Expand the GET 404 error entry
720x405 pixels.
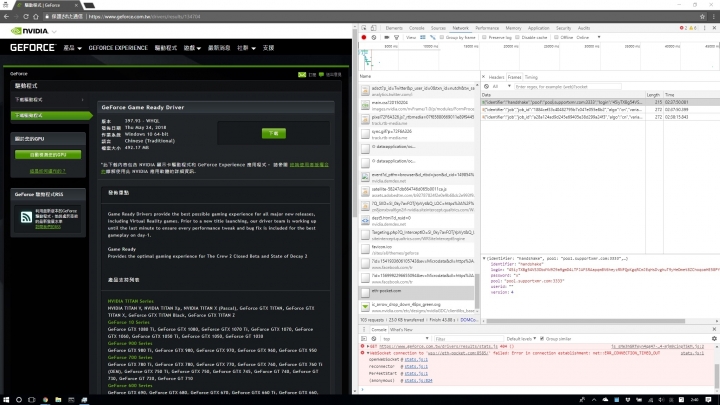tap(368, 346)
